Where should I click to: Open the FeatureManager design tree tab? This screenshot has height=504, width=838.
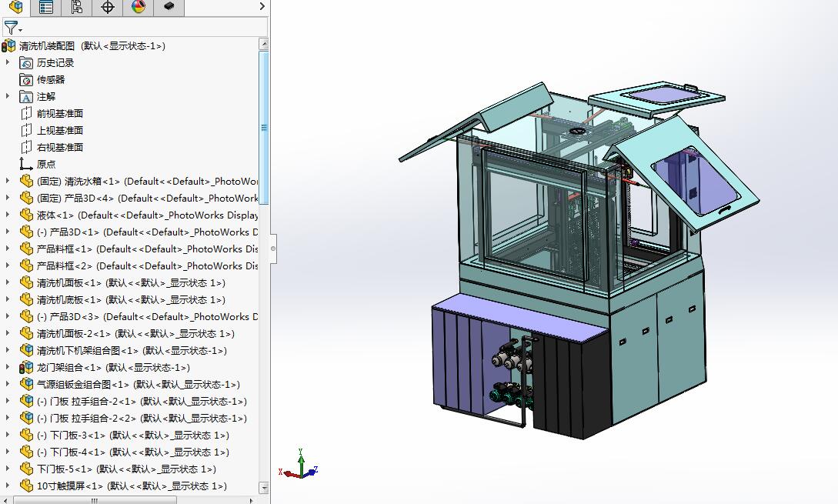[x=15, y=7]
